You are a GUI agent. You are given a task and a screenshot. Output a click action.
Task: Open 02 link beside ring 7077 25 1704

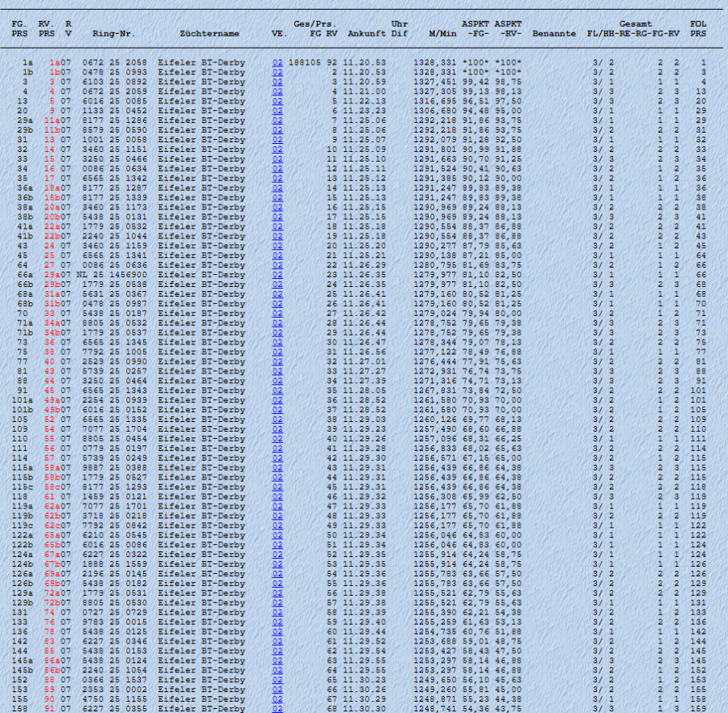tap(277, 429)
